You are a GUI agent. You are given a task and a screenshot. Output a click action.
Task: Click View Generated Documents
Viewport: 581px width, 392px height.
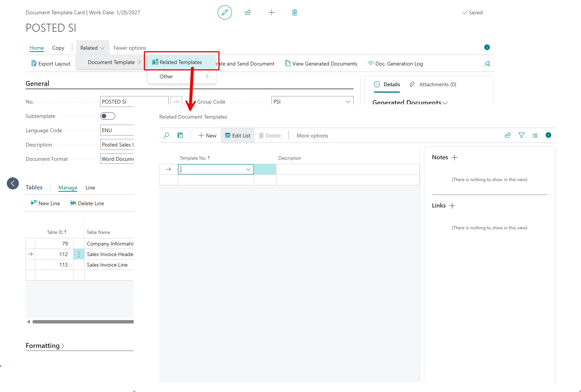coord(321,64)
